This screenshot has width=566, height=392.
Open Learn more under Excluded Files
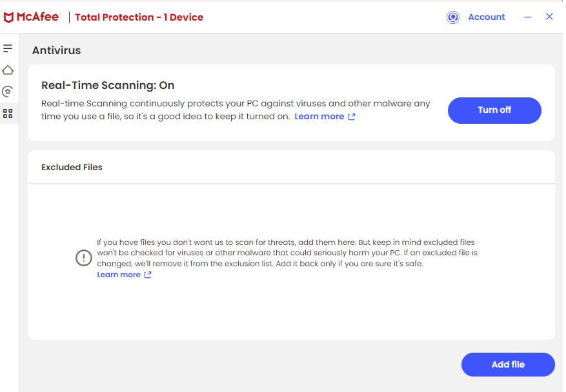119,275
